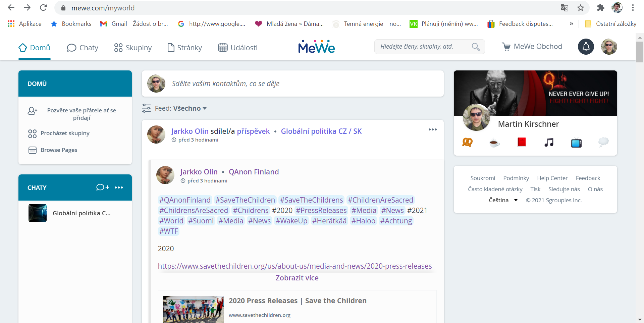The height and width of the screenshot is (323, 644).
Task: Open feed filter settings icon
Action: tap(146, 108)
